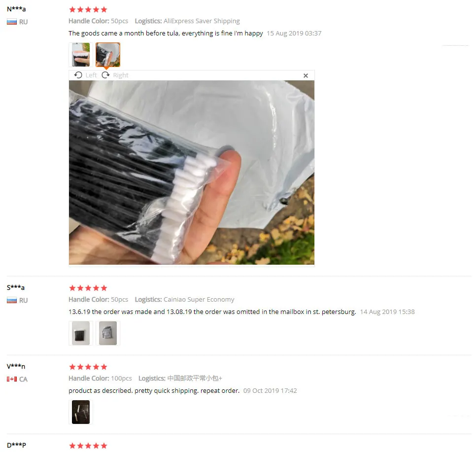476x452 pixels.
Task: Click D***P's five-star rating
Action: pyautogui.click(x=88, y=446)
